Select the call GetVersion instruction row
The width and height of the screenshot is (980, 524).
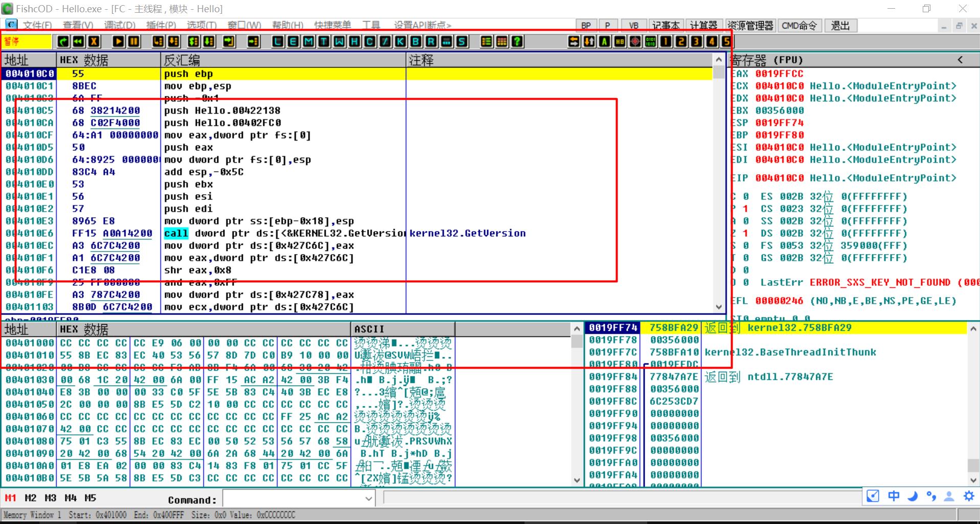(357, 233)
